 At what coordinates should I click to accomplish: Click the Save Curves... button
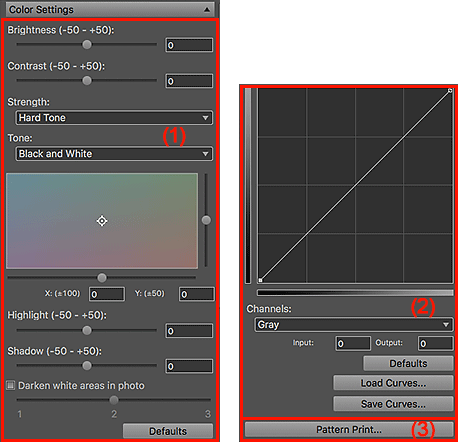pos(393,404)
